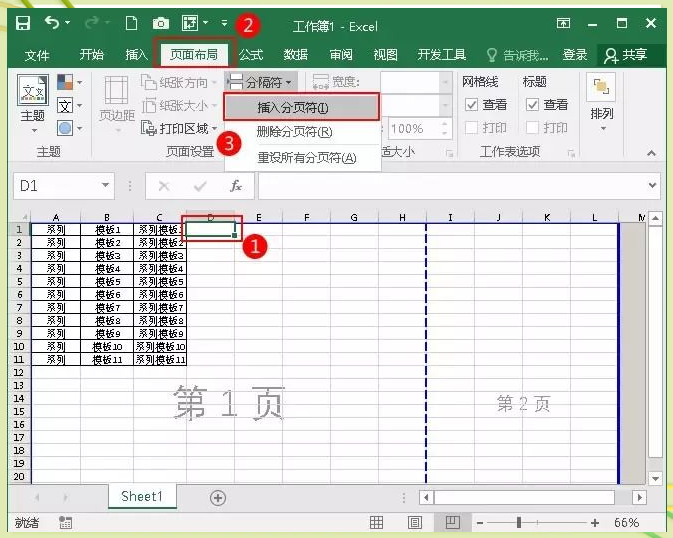673x538 pixels.
Task: Select column header G
Action: [x=354, y=217]
